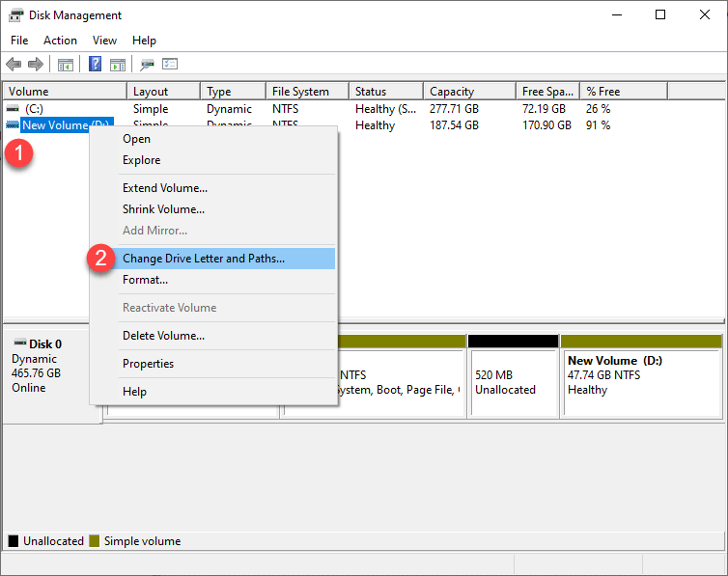Choose Format... from context menu
Screen dimensions: 728x576
(146, 280)
